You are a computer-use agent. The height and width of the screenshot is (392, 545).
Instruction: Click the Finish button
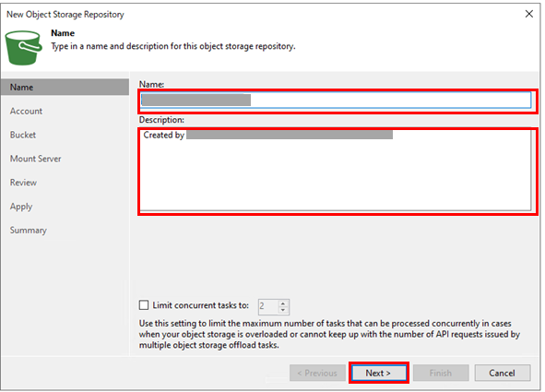441,373
